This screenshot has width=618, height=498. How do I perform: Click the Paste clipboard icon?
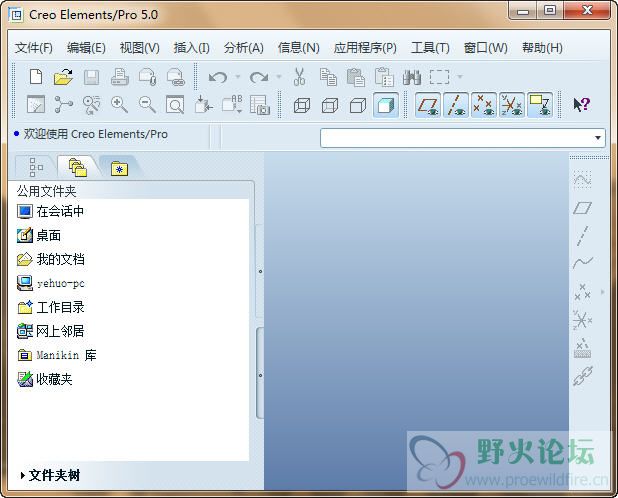pos(356,77)
